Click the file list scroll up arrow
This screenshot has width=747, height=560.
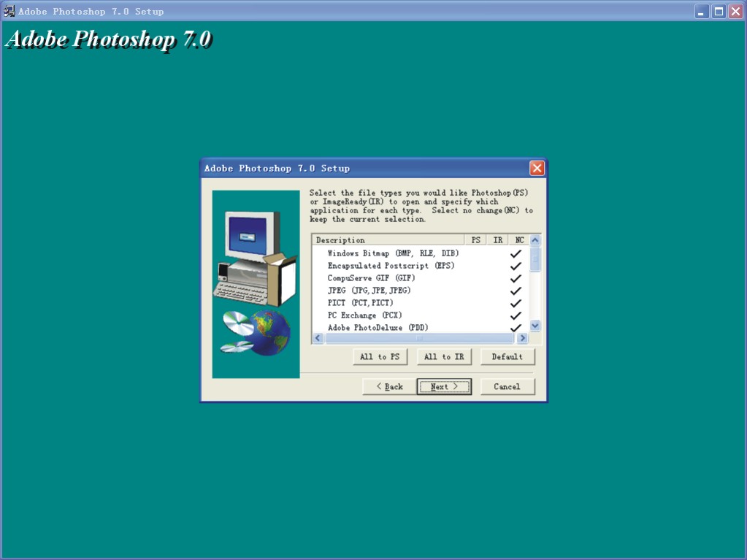[x=535, y=240]
